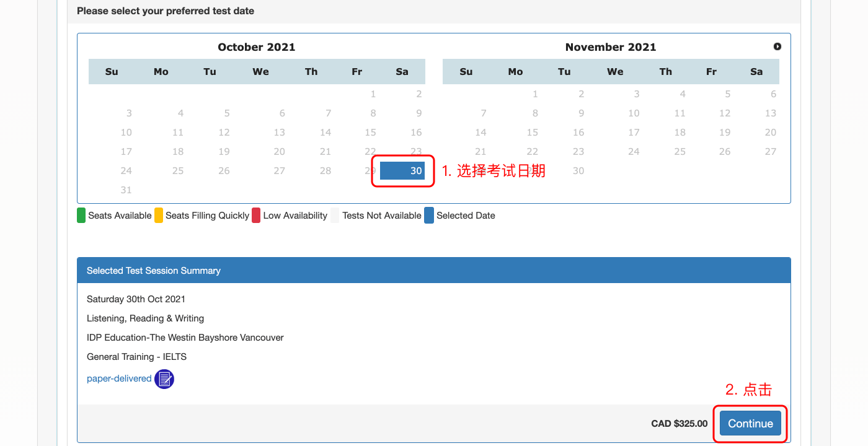This screenshot has width=868, height=446.
Task: Click Selected Test Session Summary header
Action: point(154,271)
